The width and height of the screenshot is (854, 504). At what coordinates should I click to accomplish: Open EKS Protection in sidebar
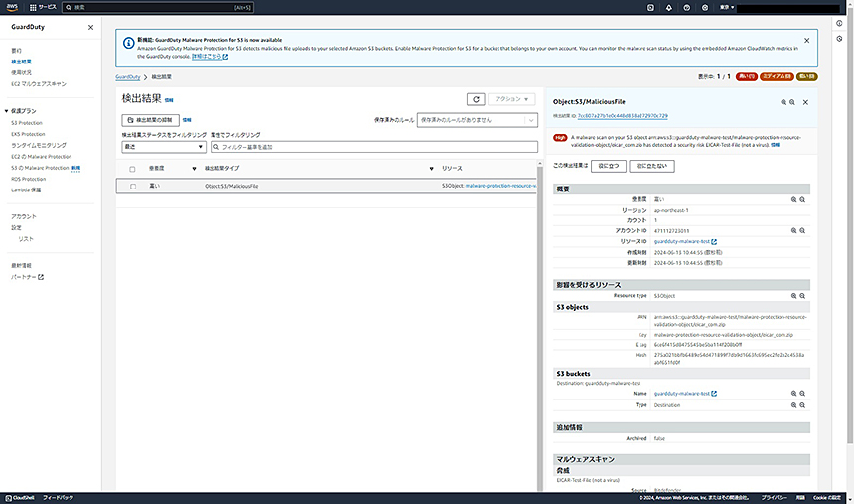pyautogui.click(x=28, y=134)
